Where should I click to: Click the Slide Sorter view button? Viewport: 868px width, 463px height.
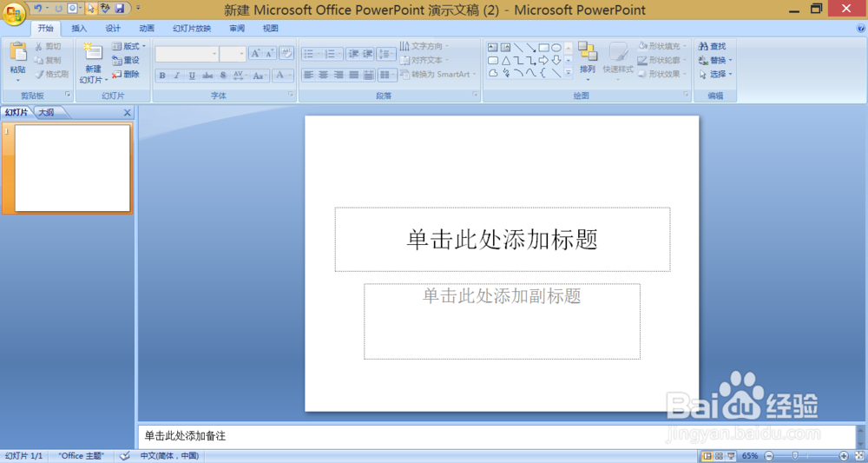point(719,456)
